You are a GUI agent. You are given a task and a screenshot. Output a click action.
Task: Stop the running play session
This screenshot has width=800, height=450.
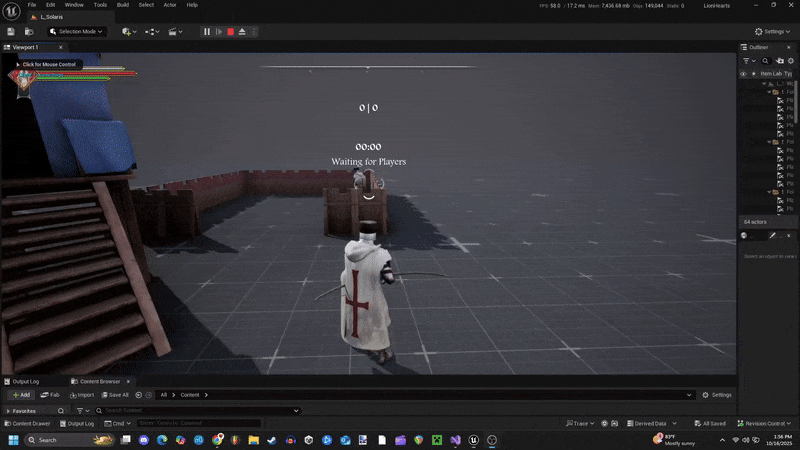tap(230, 31)
